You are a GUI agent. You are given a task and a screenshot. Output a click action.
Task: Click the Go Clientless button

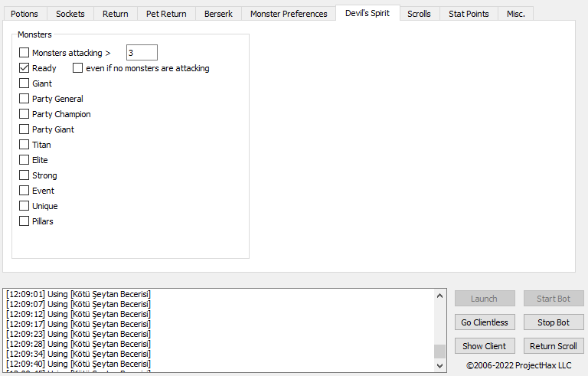click(485, 322)
